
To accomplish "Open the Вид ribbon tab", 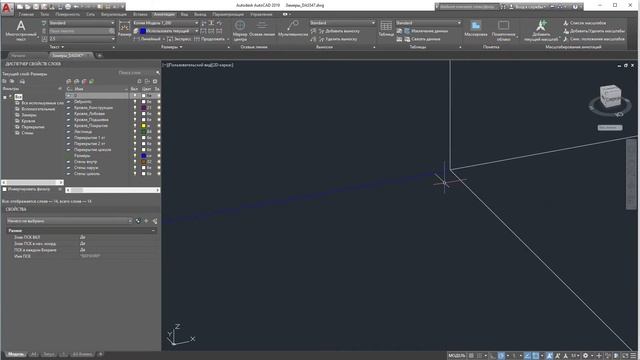I will pyautogui.click(x=184, y=14).
